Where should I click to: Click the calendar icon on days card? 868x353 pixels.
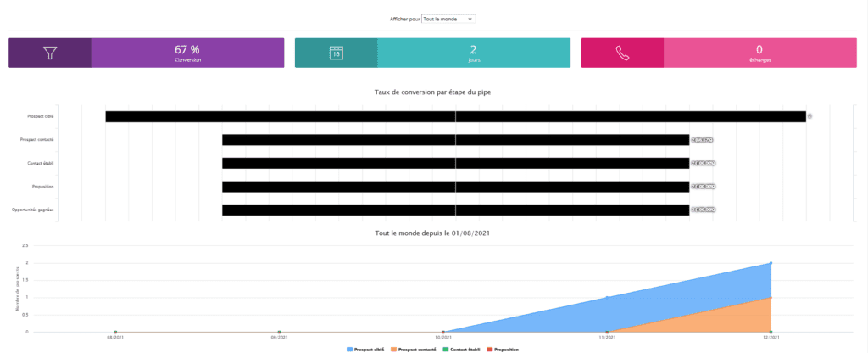point(336,53)
